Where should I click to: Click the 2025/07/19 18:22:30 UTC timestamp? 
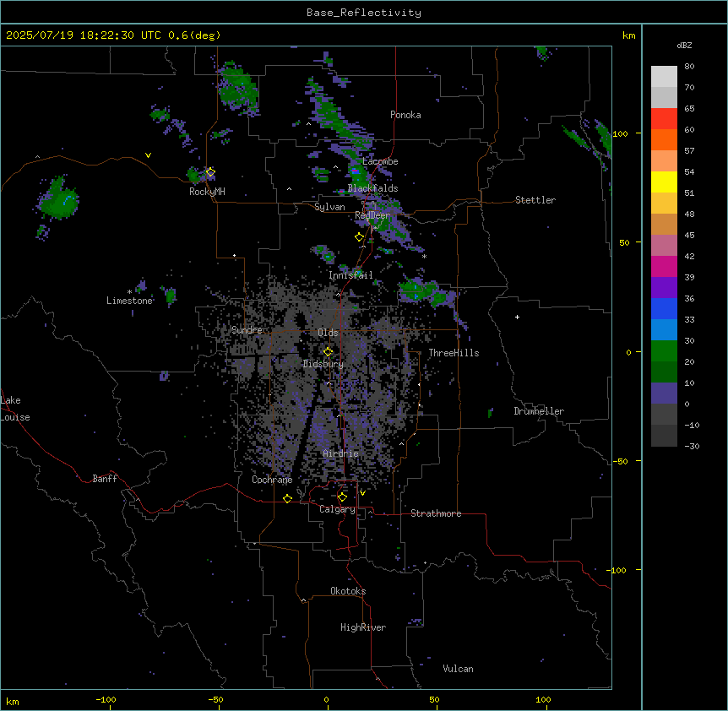tap(83, 35)
